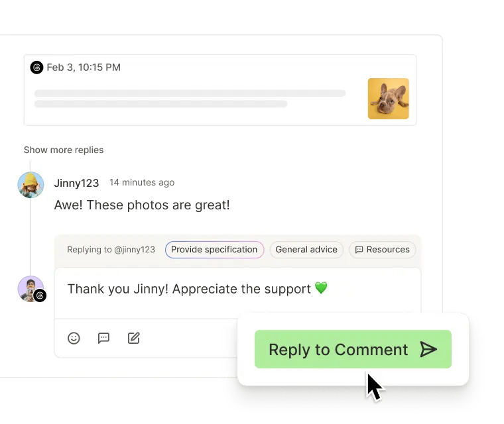Click Jinny123's profile avatar
Image resolution: width=504 pixels, height=424 pixels.
coord(31,185)
